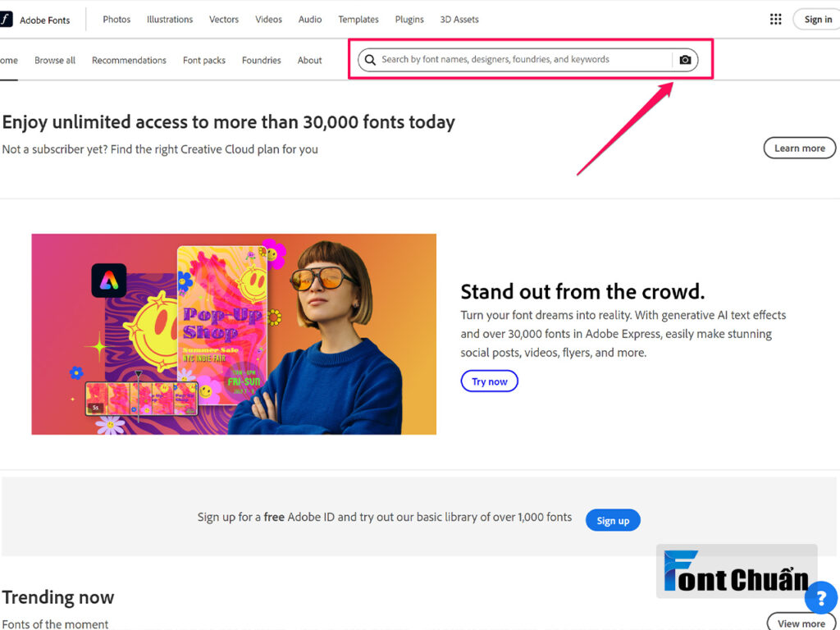Click the Learn more button
This screenshot has width=840, height=630.
pos(799,148)
